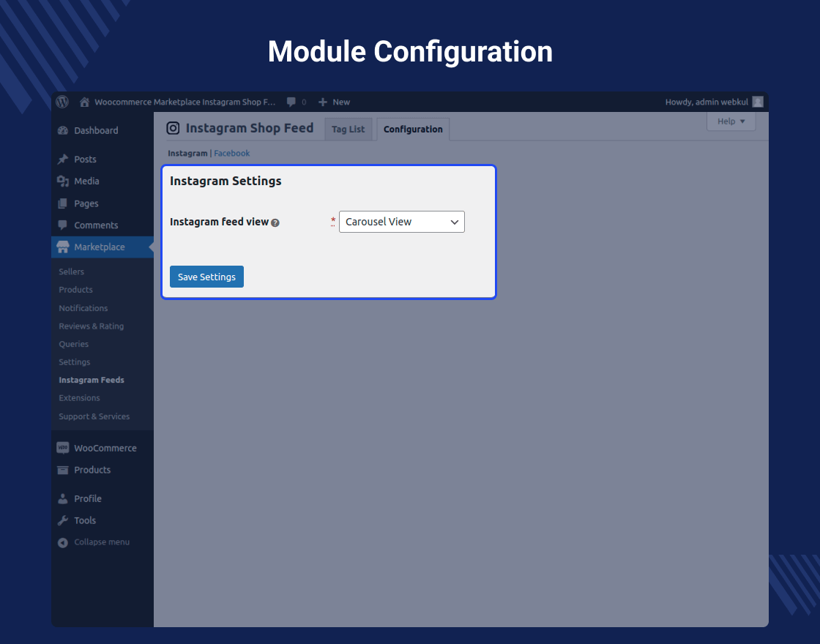Image resolution: width=820 pixels, height=644 pixels.
Task: Click the help tooltip icon beside feed view
Action: point(275,222)
